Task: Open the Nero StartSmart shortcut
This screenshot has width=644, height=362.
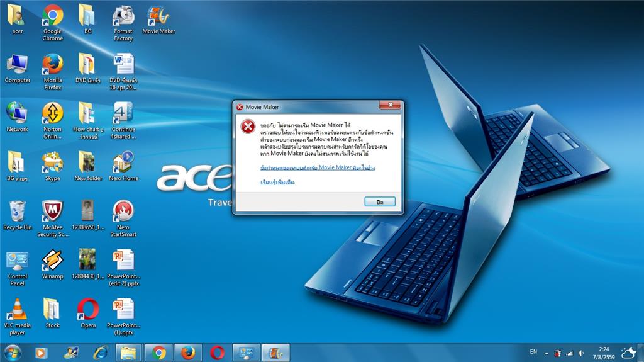Action: (123, 218)
